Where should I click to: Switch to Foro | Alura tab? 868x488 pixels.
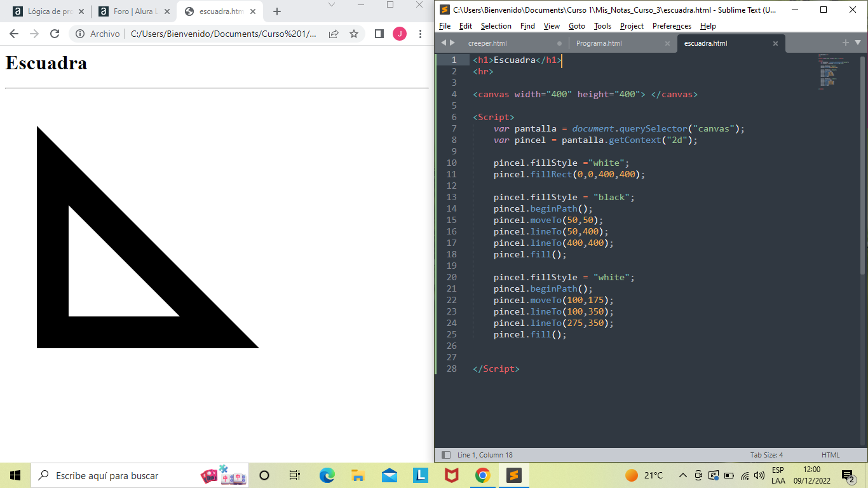point(133,11)
